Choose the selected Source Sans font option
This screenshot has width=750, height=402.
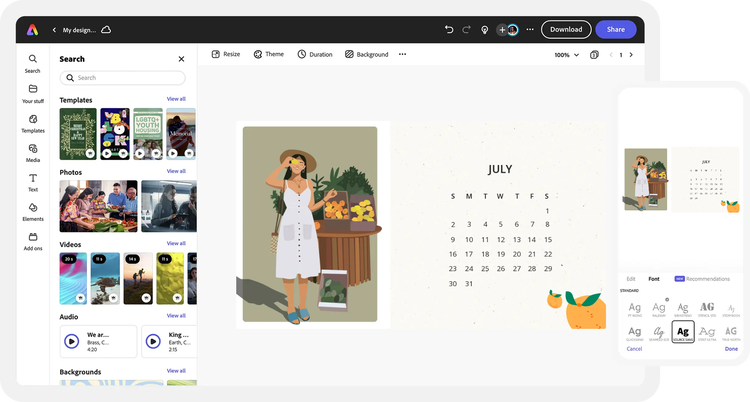683,332
